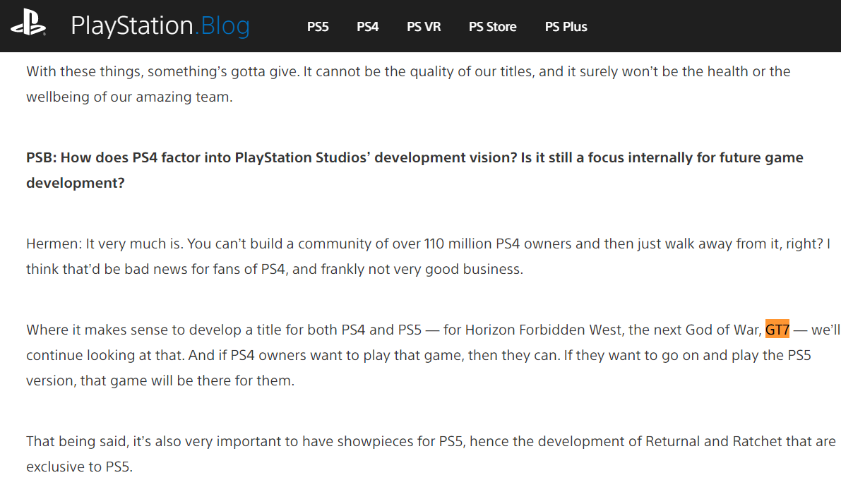Open the PS Plus navigation item
This screenshot has width=841, height=504.
pyautogui.click(x=566, y=27)
